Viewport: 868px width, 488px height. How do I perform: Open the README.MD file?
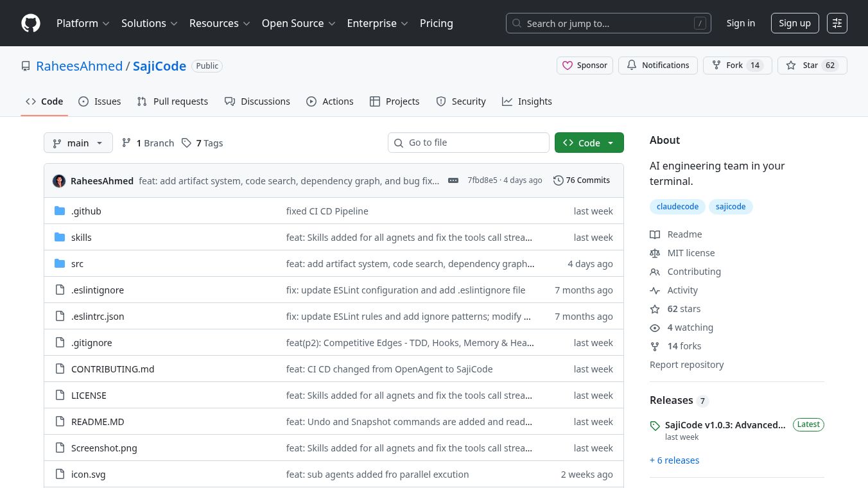98,422
